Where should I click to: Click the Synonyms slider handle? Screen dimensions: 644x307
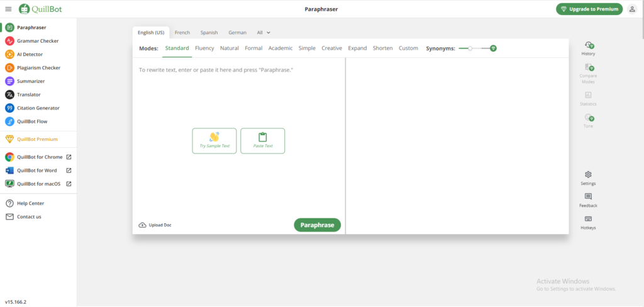tap(470, 48)
